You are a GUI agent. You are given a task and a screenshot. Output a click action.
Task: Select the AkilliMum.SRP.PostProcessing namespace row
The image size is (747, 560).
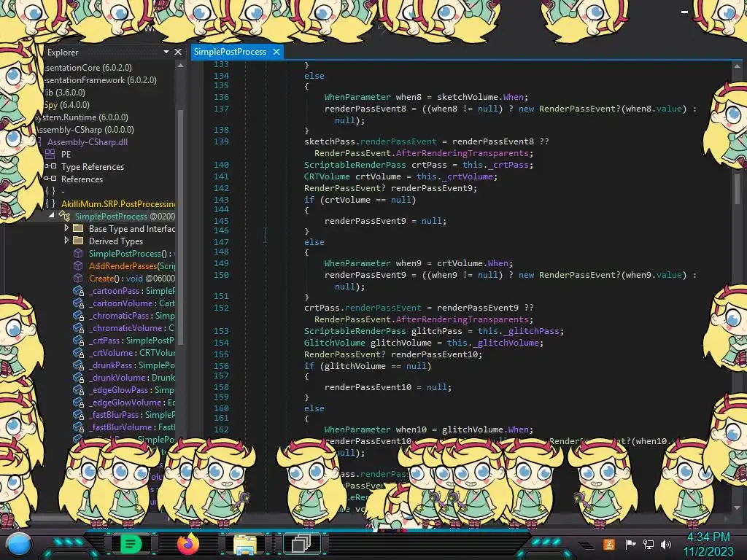pos(118,204)
